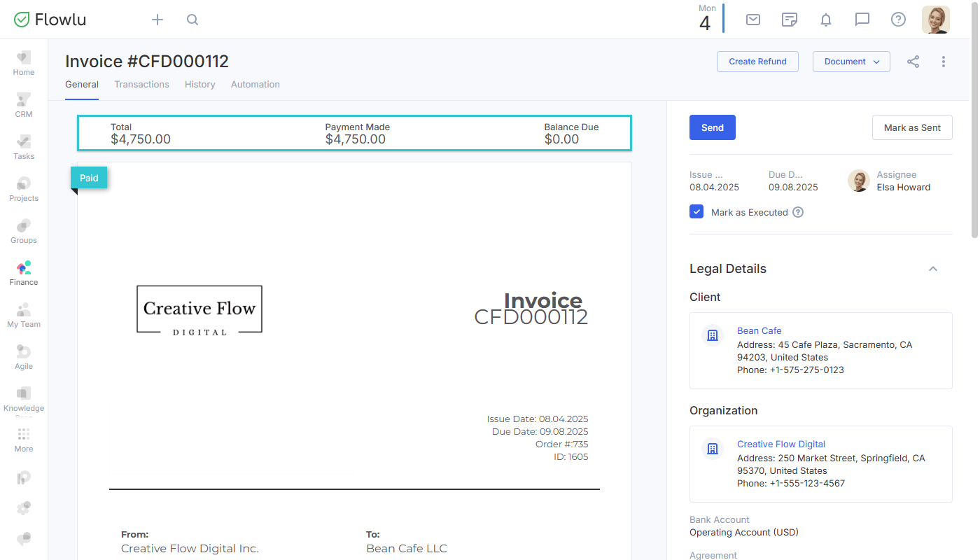Open Finance module in sidebar

pos(24,274)
